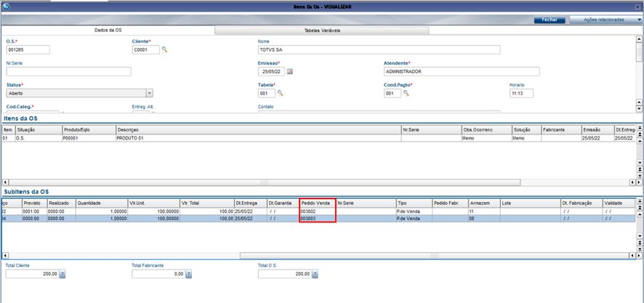
Task: Click the Quantidade column header in SubItens
Action: 102,203
